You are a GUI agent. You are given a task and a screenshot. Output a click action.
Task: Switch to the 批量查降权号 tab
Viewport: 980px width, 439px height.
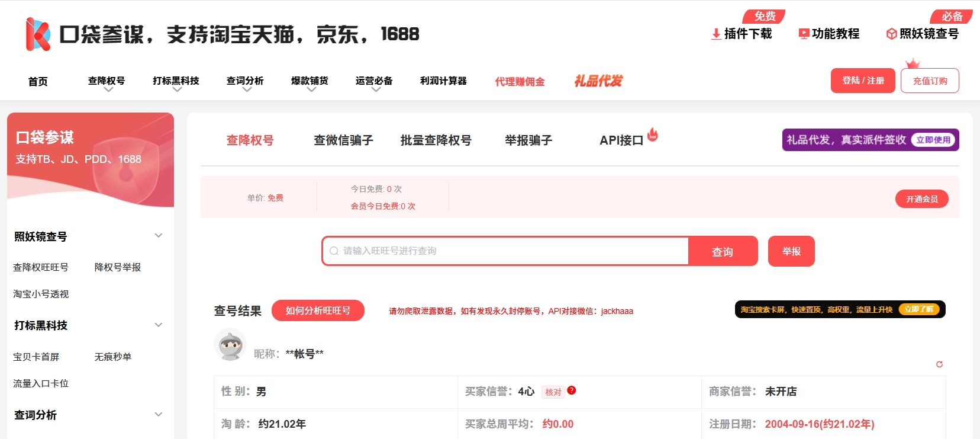point(436,140)
